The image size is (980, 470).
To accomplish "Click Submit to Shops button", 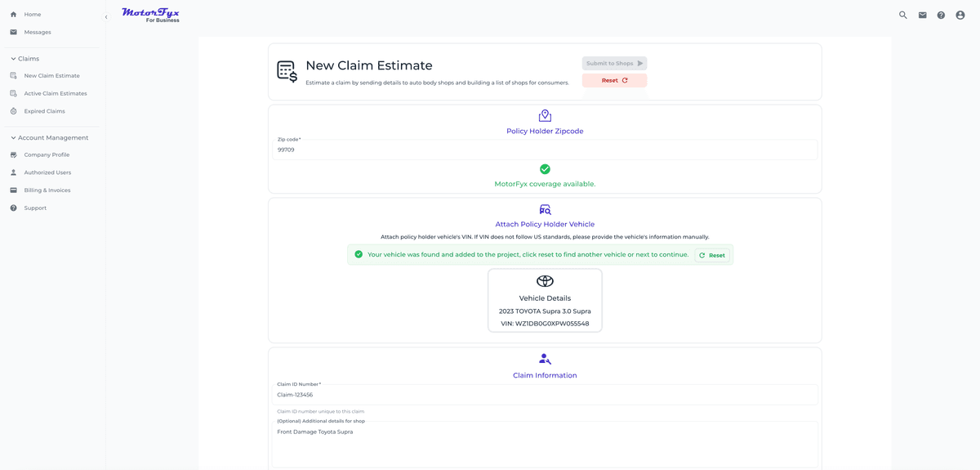I will coord(614,63).
